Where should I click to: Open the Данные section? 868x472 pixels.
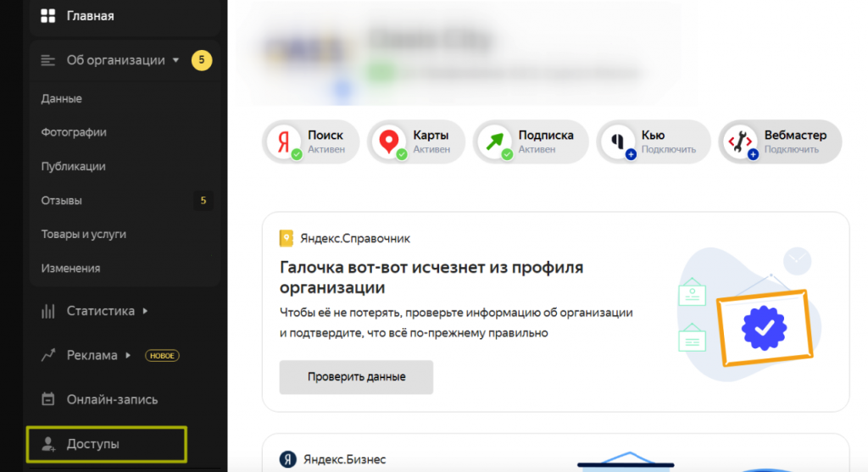point(61,98)
